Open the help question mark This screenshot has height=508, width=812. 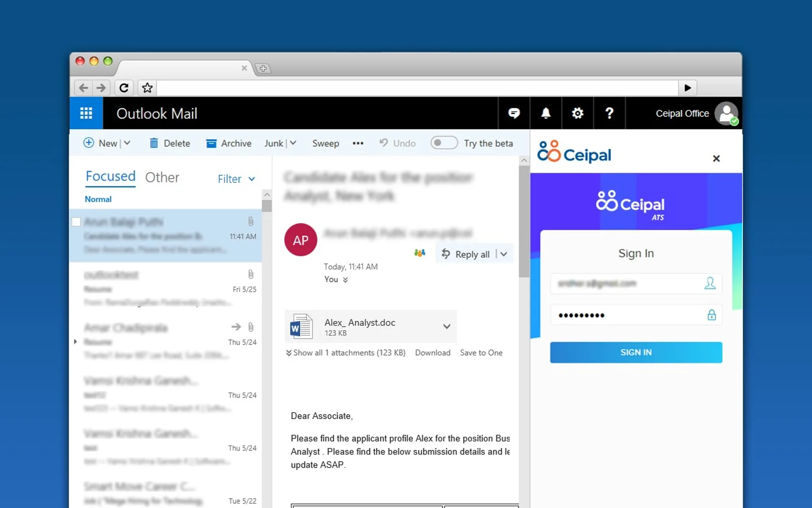click(609, 113)
